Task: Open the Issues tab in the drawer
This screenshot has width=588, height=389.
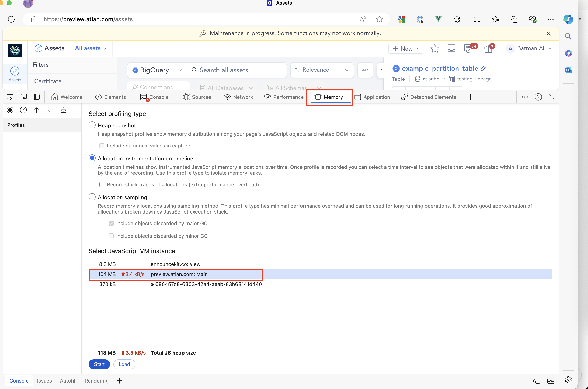Action: 44,380
